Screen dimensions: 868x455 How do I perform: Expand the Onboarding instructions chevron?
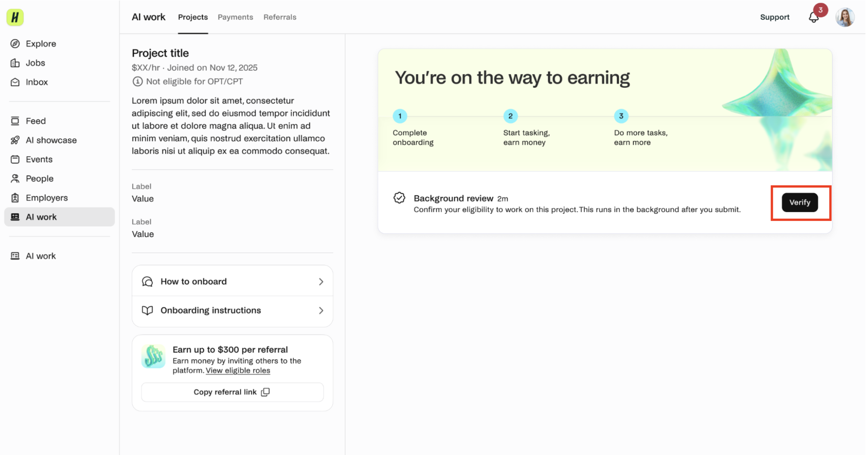pyautogui.click(x=321, y=311)
